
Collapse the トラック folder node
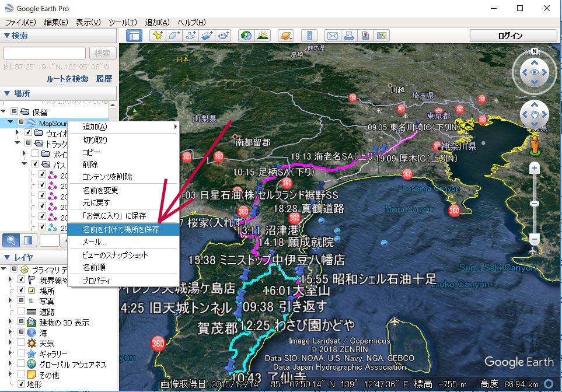coord(17,142)
